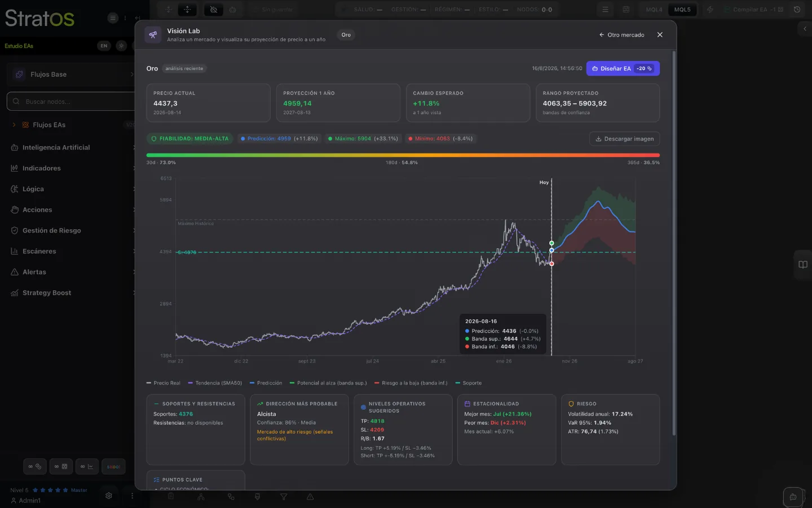
Task: Toggle the light theme sun icon
Action: 121,46
